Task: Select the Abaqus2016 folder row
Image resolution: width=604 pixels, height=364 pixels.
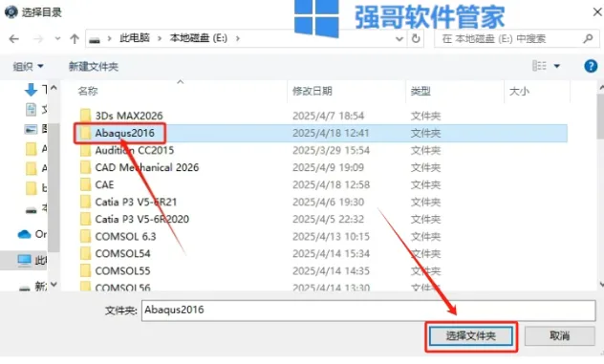Action: point(320,133)
